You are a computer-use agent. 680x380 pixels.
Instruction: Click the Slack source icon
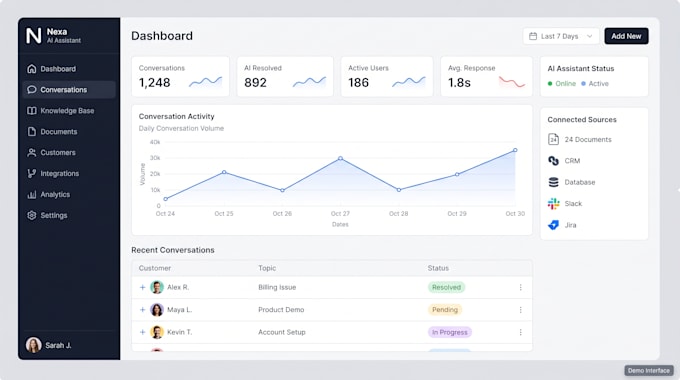pyautogui.click(x=553, y=203)
